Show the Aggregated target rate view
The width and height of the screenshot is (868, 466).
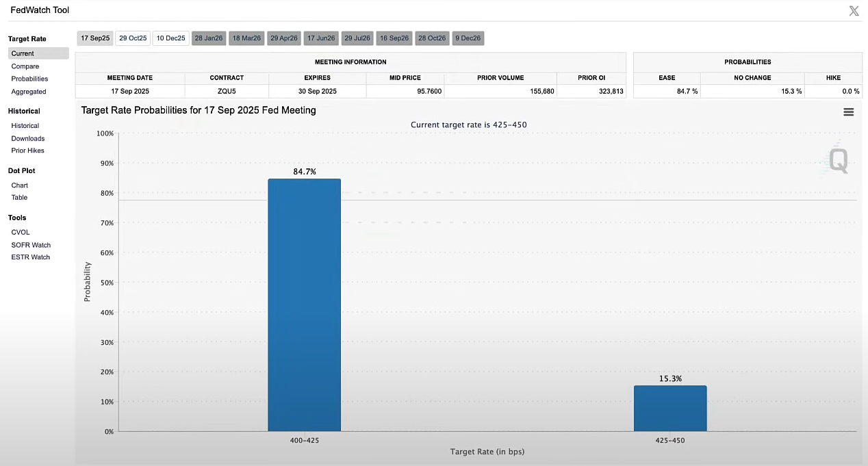click(29, 92)
